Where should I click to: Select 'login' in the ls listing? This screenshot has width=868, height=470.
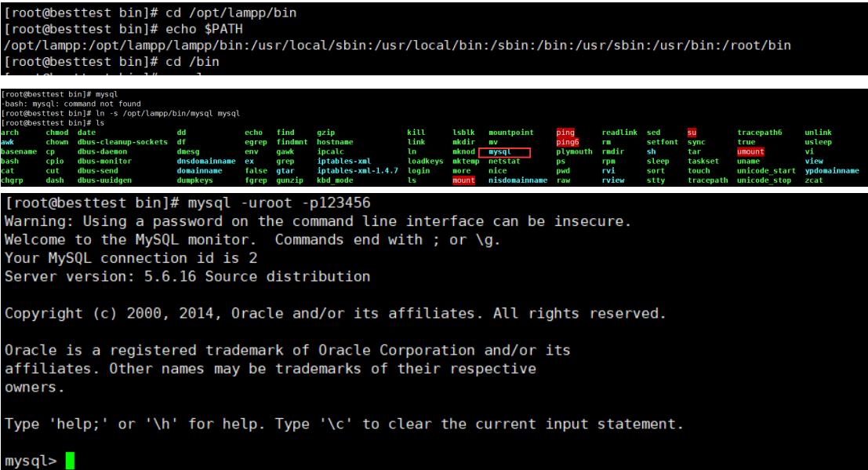point(419,171)
